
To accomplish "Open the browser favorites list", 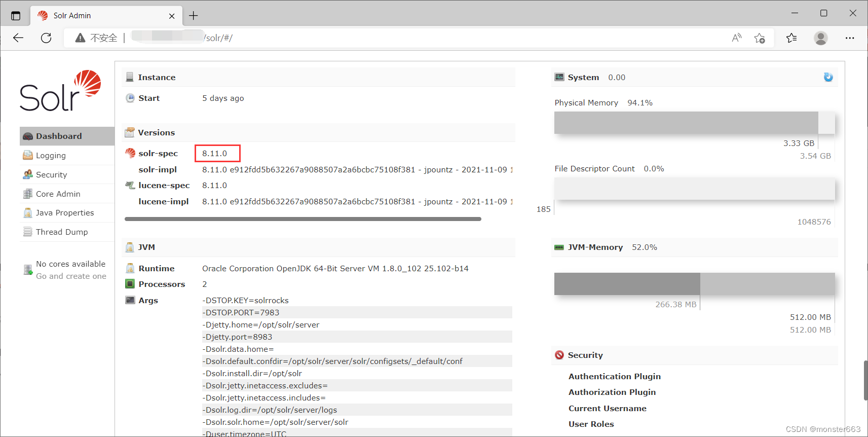I will coord(791,38).
